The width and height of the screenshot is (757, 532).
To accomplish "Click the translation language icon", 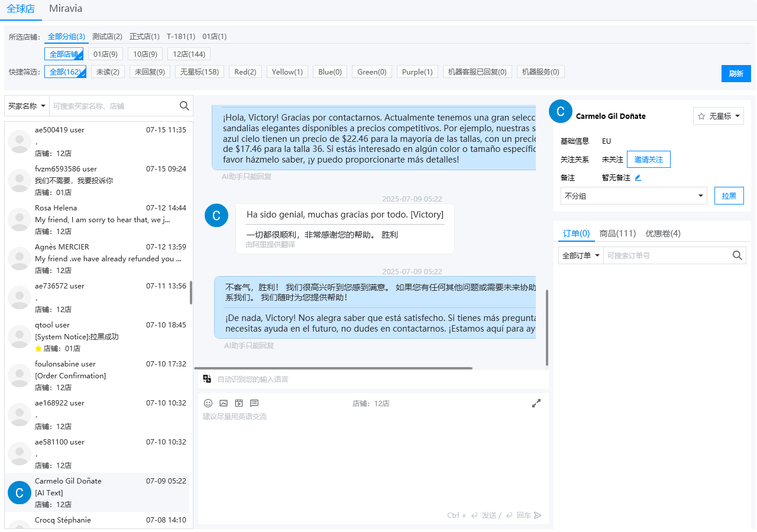I will (x=207, y=379).
